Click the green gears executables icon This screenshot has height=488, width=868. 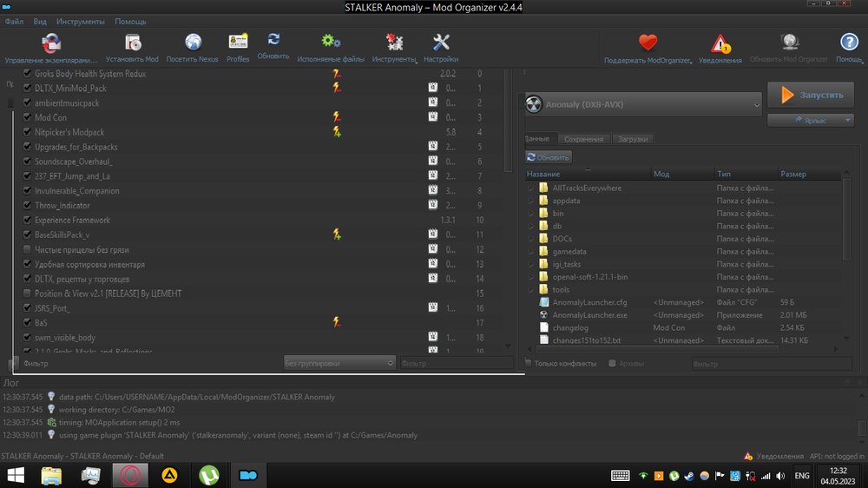(x=331, y=43)
